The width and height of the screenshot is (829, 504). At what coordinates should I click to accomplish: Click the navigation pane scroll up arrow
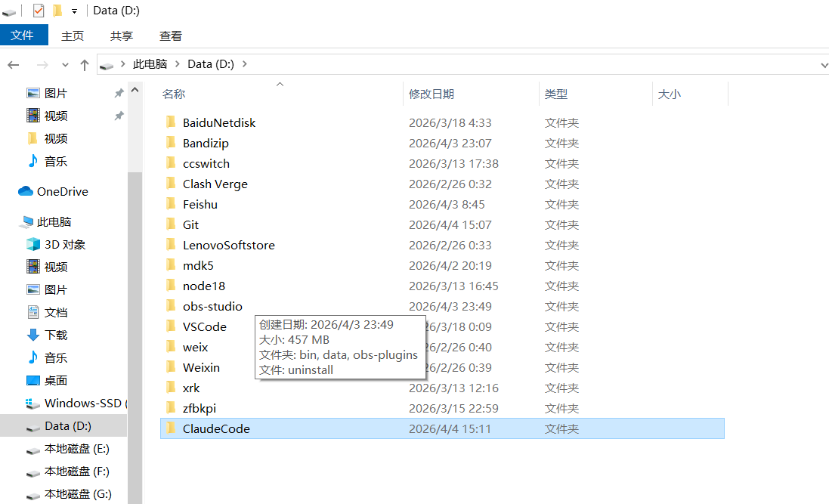(135, 90)
